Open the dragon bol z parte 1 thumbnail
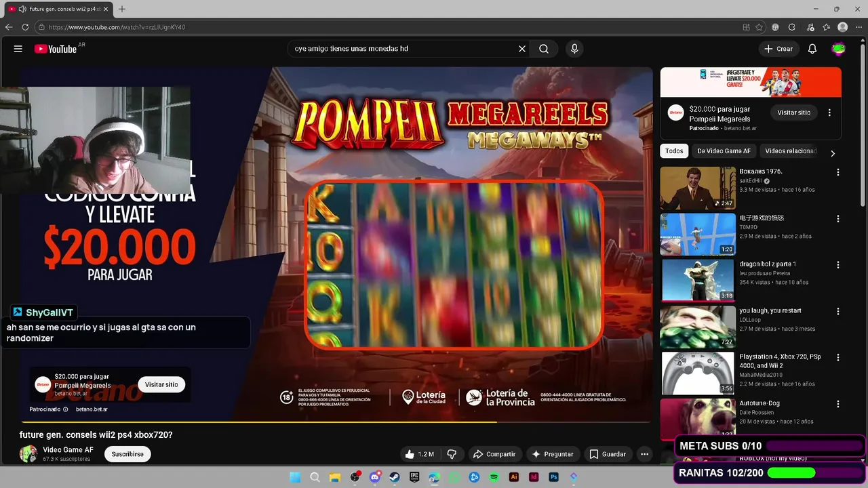The image size is (868, 488). point(698,280)
